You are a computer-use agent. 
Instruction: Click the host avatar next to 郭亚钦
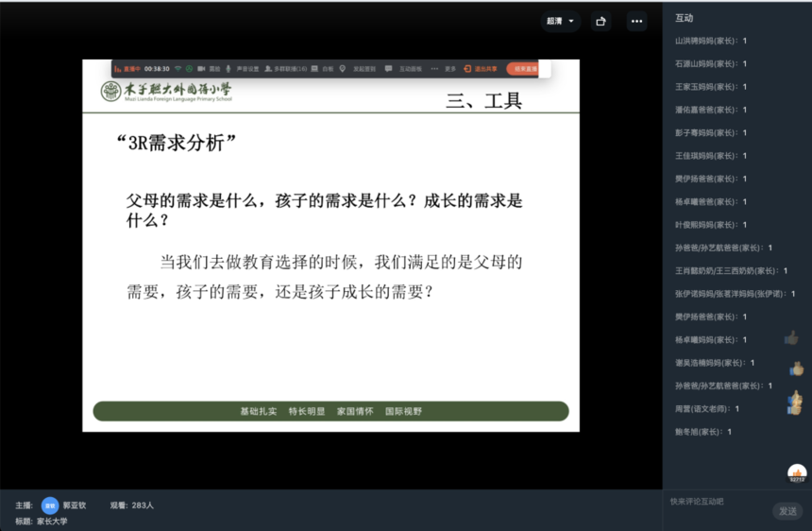(49, 505)
